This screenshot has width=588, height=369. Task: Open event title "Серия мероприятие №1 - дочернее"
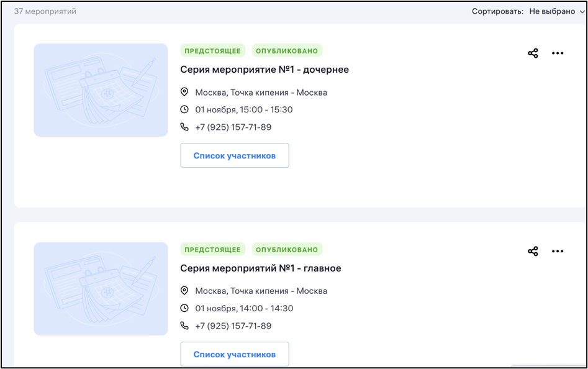tap(265, 70)
